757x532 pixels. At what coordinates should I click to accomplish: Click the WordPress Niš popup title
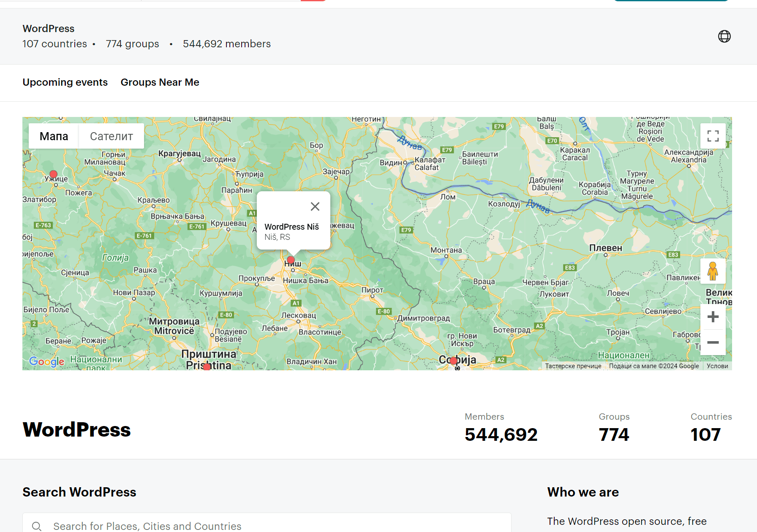(291, 227)
